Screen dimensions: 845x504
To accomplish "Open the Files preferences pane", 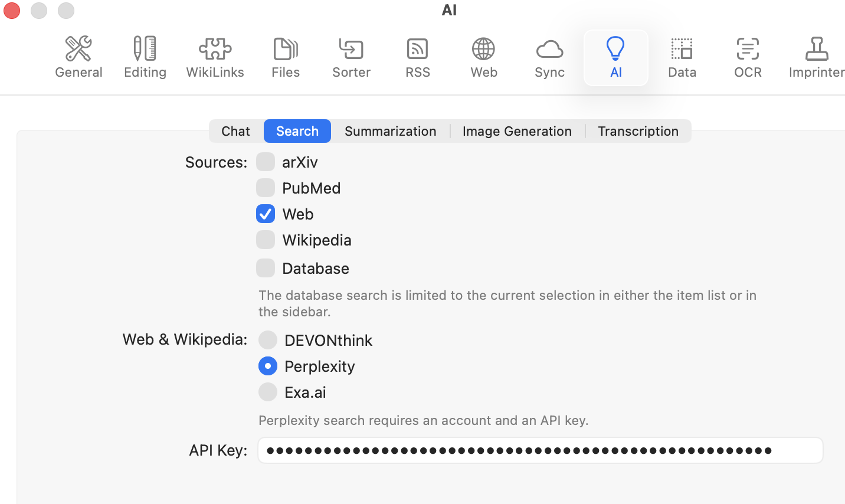I will click(286, 58).
